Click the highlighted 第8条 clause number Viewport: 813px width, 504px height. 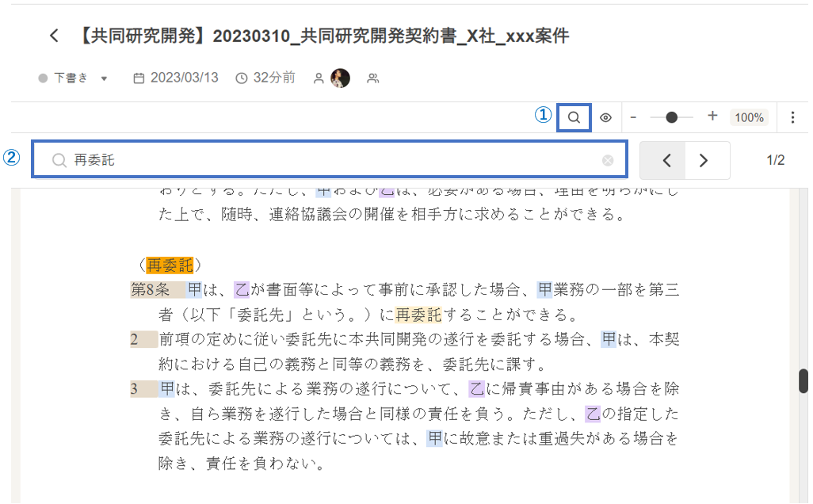click(151, 290)
